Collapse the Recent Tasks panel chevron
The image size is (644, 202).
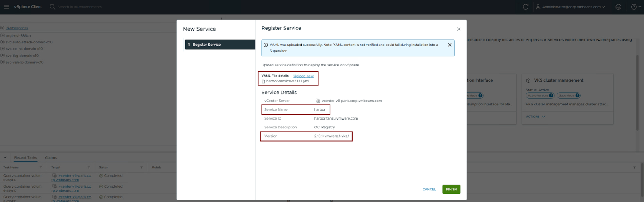click(5, 157)
